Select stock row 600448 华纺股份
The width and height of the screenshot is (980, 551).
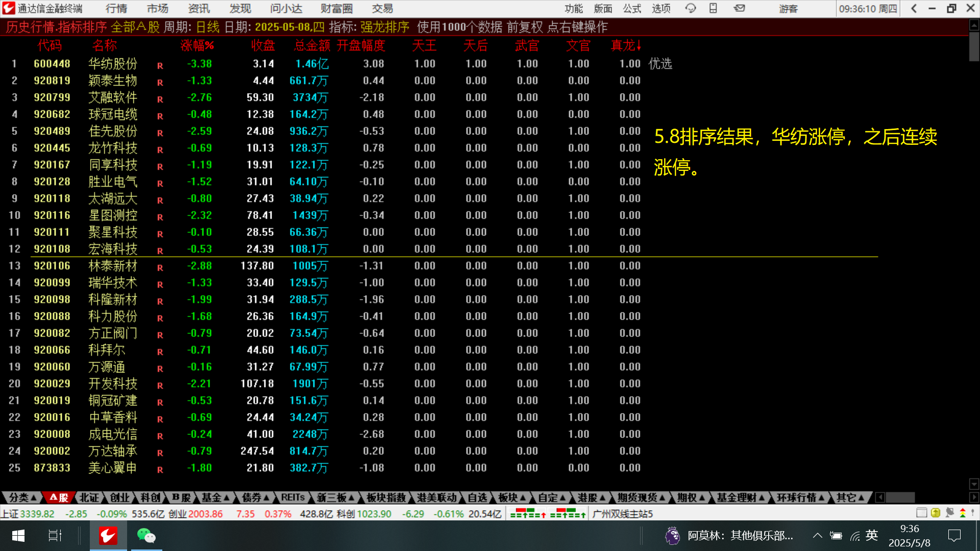(112, 64)
